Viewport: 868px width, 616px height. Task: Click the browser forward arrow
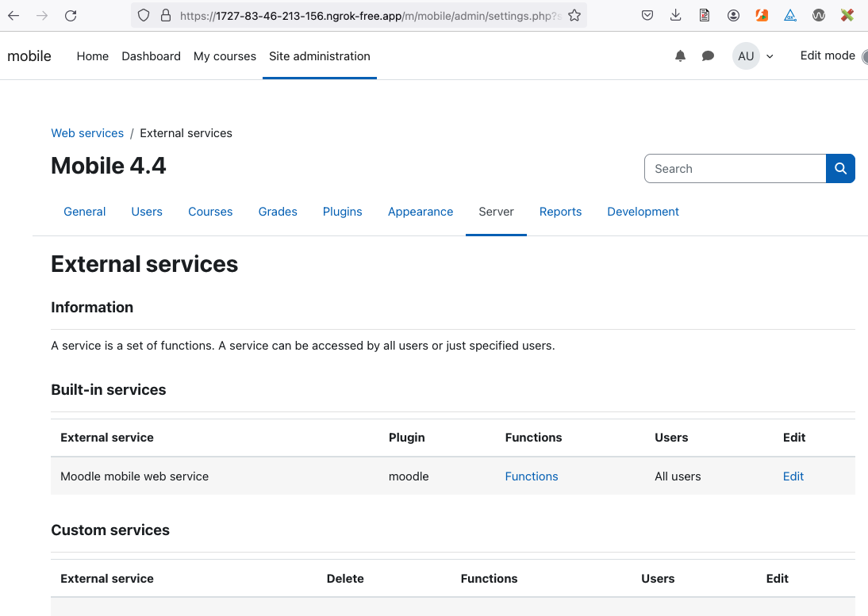click(x=42, y=16)
